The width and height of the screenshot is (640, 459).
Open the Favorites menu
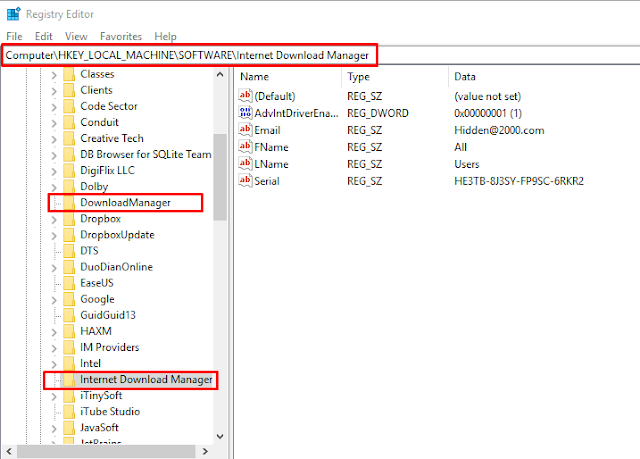point(121,36)
